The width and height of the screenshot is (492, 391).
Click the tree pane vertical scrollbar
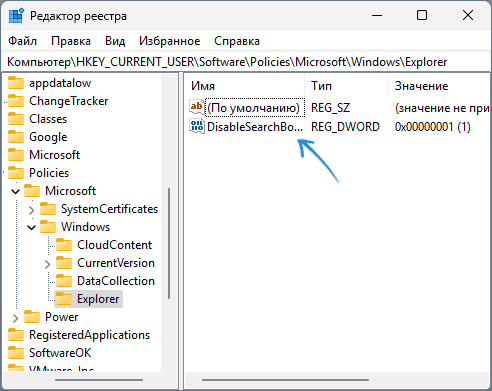click(169, 243)
